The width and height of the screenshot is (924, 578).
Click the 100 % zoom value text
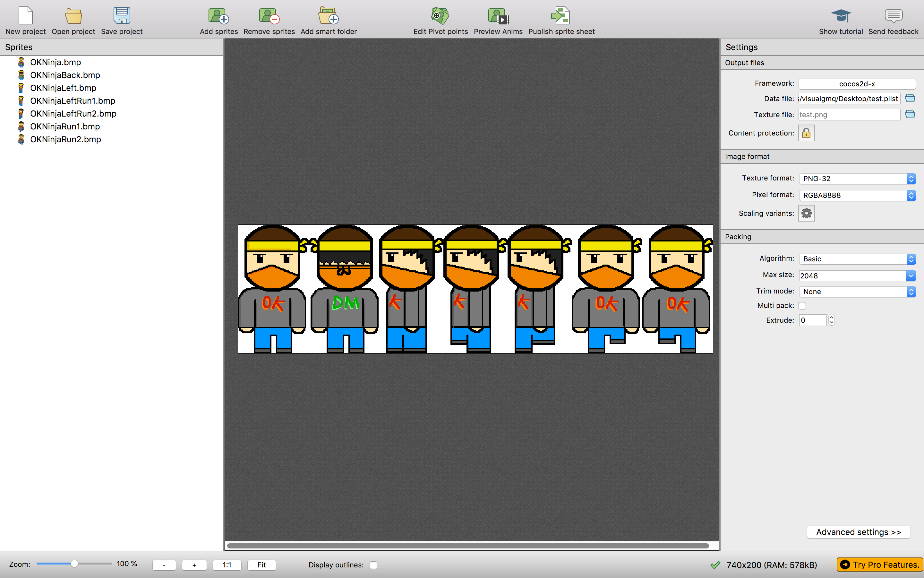[x=127, y=564]
